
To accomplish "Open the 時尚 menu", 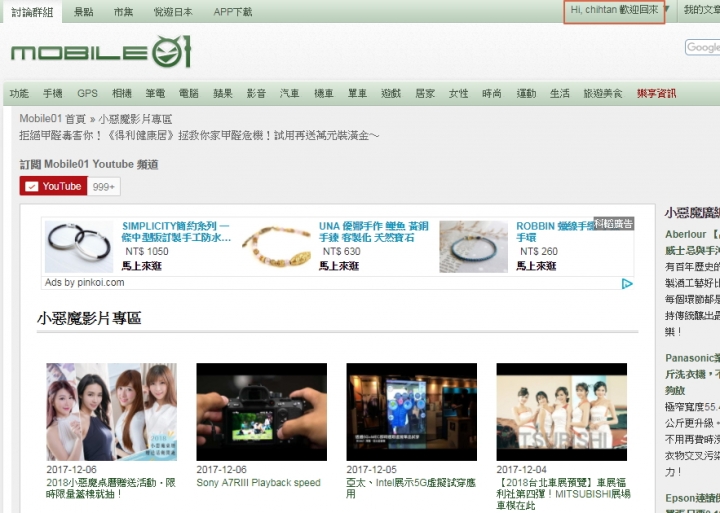I will tap(492, 94).
